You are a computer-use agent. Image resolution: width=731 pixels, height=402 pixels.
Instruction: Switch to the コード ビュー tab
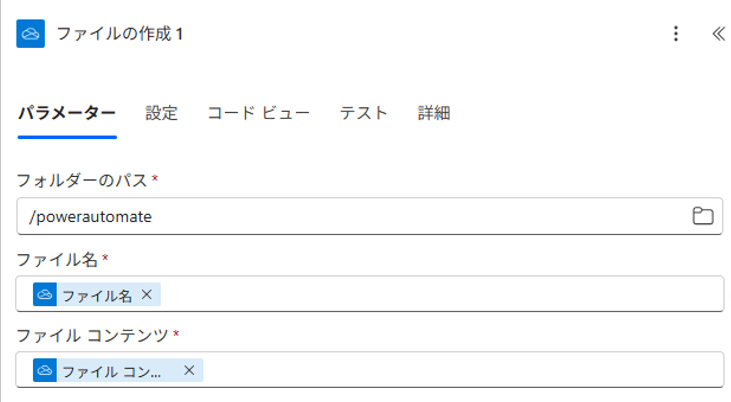258,113
